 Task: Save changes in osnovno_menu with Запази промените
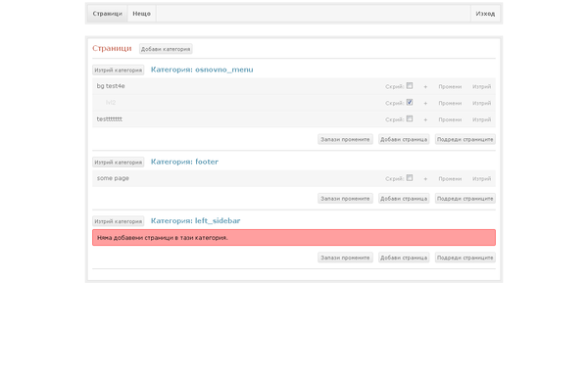click(x=345, y=139)
